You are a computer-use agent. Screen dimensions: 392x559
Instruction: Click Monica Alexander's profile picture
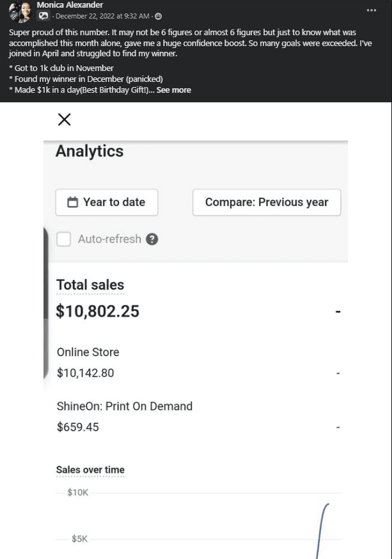point(19,12)
